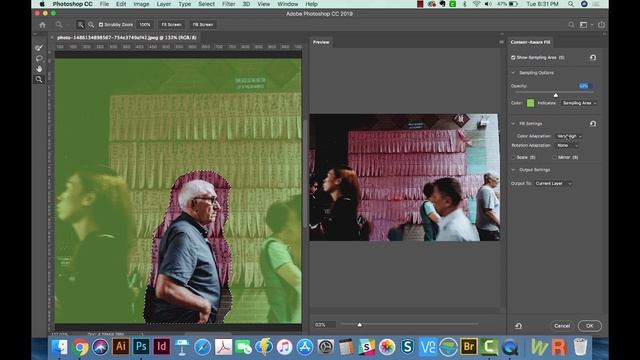
Task: Open Safari from the Dock
Action: pyautogui.click(x=202, y=347)
